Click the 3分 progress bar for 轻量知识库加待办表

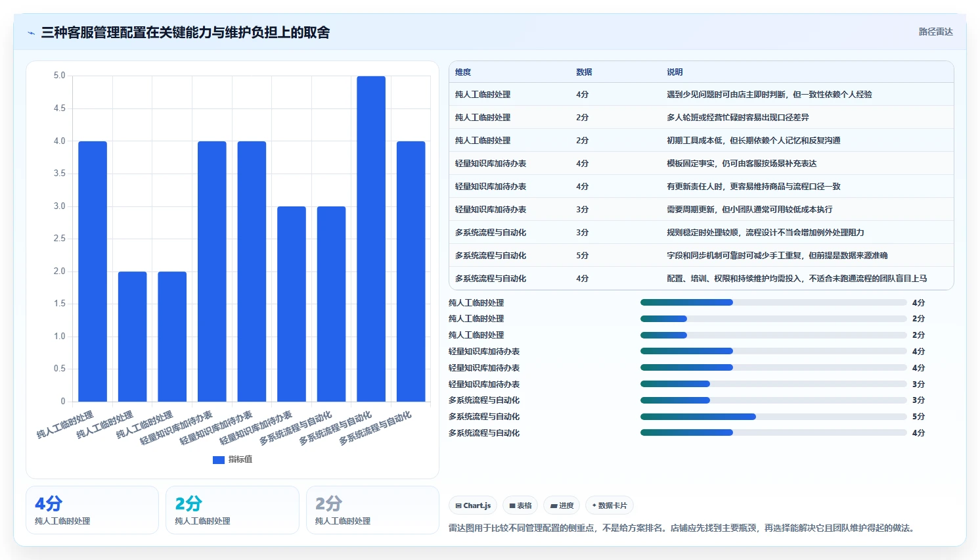point(774,384)
